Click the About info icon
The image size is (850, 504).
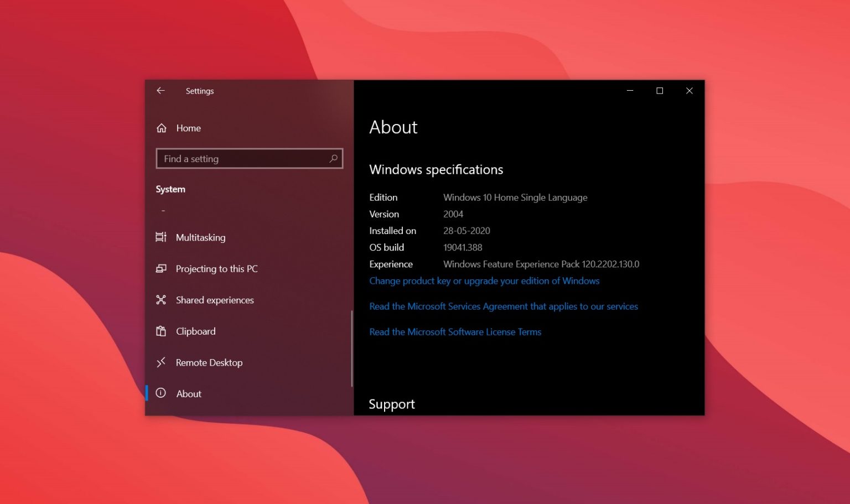point(161,393)
